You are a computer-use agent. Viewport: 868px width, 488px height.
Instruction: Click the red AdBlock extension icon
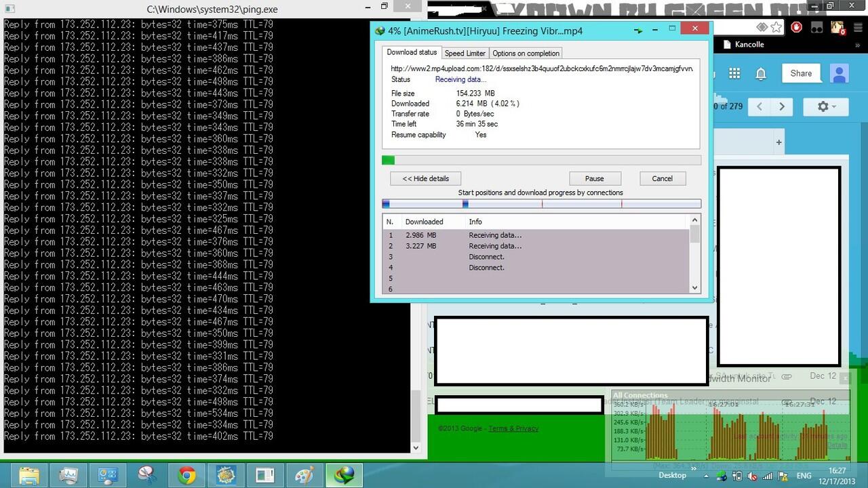(797, 28)
